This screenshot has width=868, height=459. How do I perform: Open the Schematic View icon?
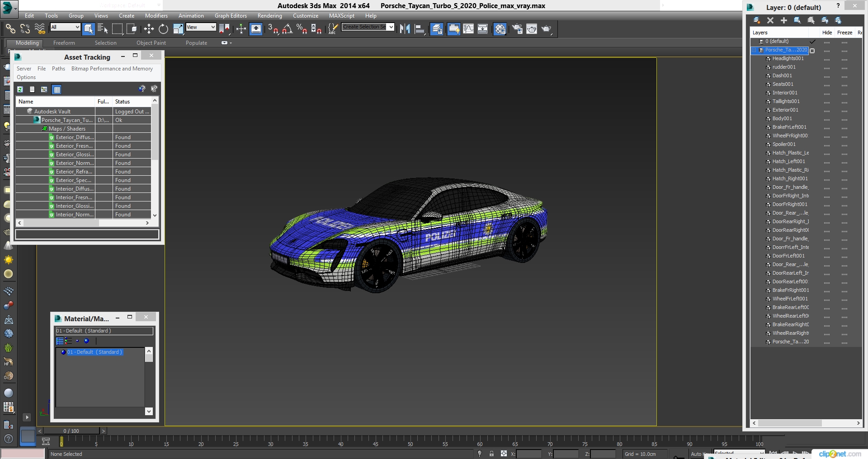483,29
